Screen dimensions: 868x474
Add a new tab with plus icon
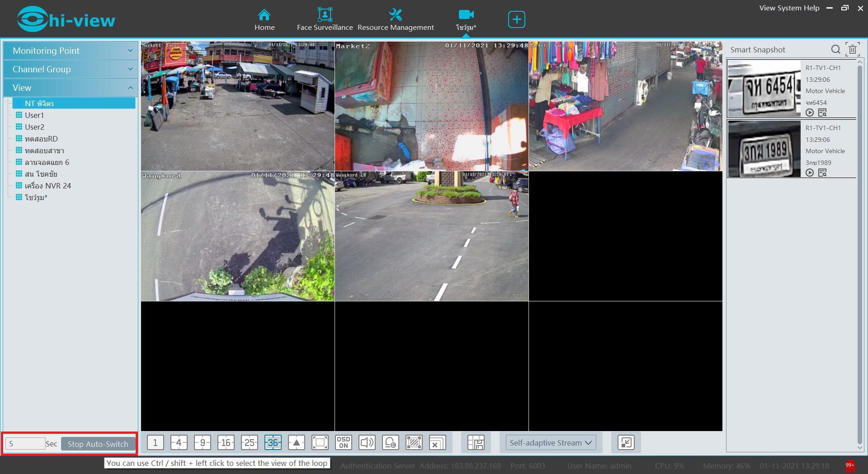pyautogui.click(x=516, y=19)
